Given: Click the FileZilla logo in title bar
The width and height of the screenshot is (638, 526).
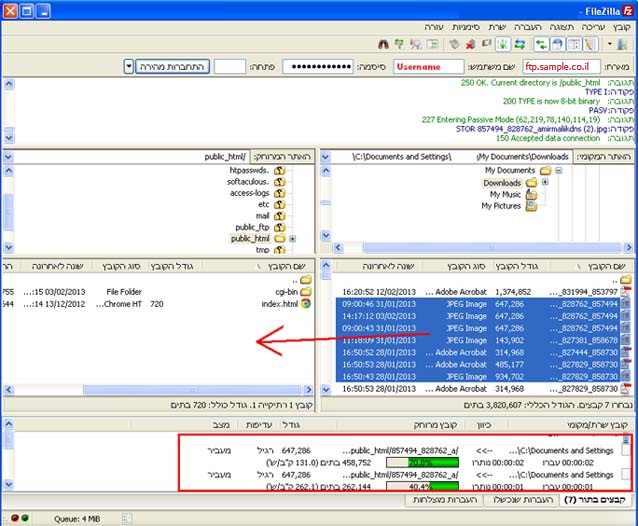Looking at the screenshot, I should [627, 11].
